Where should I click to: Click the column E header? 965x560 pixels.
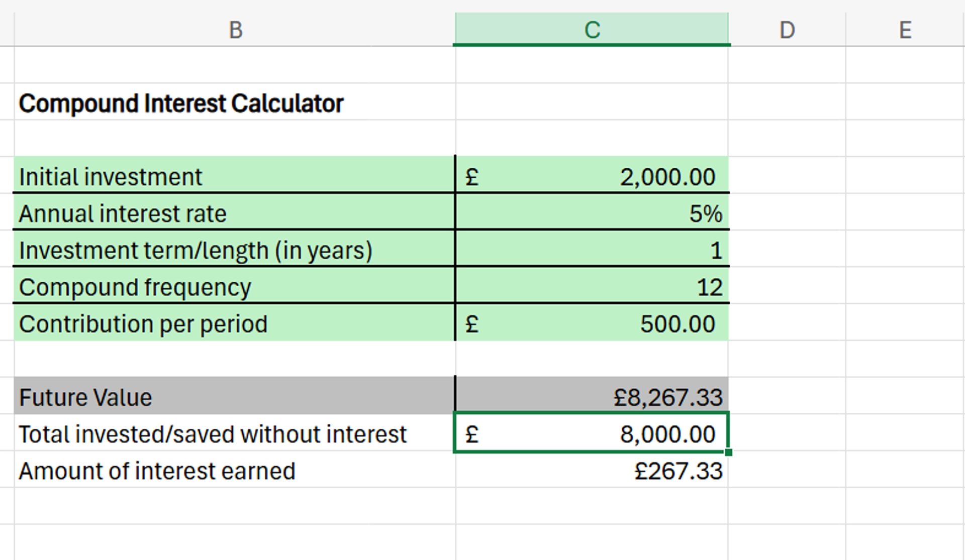[905, 30]
